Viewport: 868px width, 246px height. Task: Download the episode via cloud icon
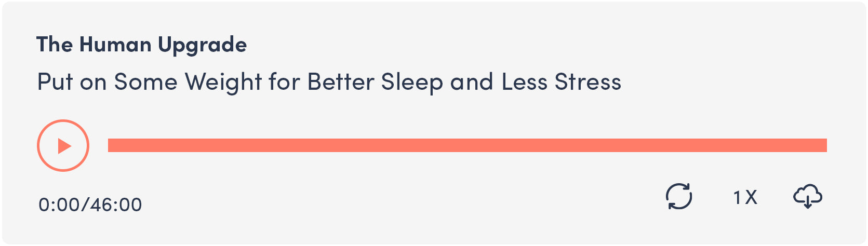[808, 196]
